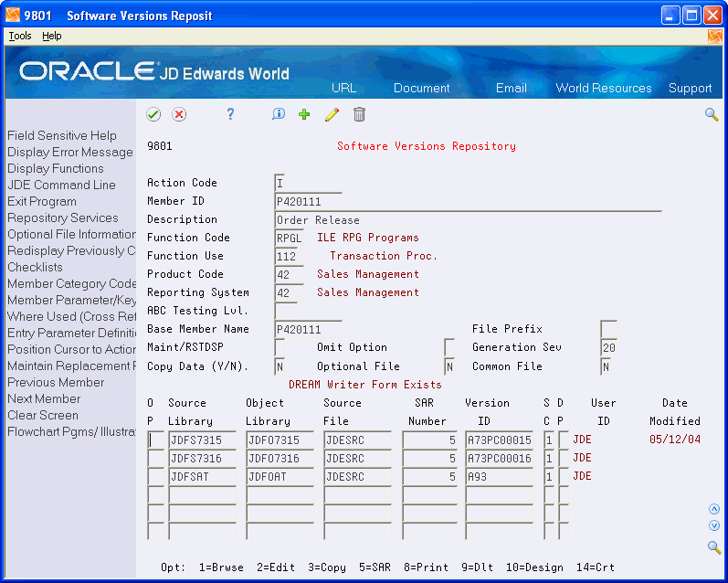The height and width of the screenshot is (583, 728).
Task: Open the Help menu
Action: [51, 36]
